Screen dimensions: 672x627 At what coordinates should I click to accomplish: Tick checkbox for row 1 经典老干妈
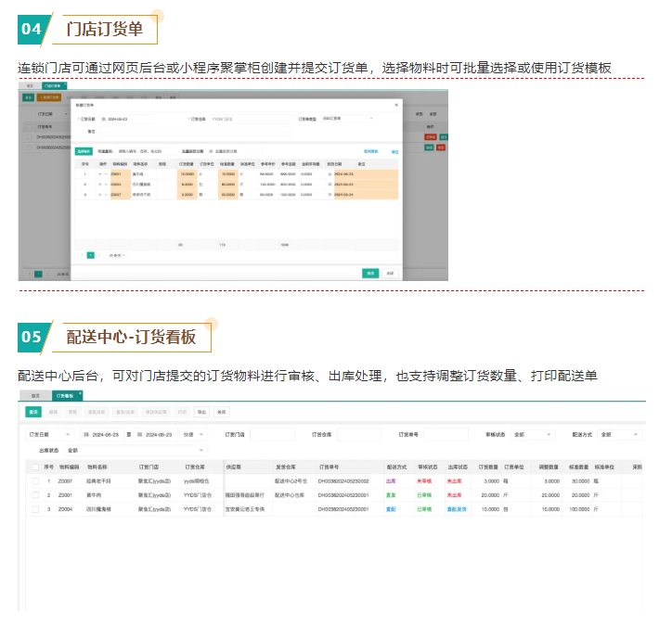click(x=35, y=481)
